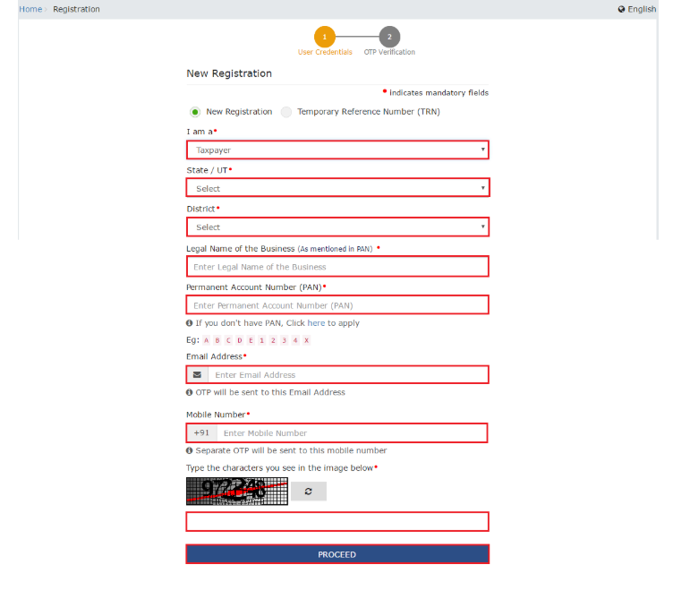The image size is (673, 616).
Task: Click info icon beside 'If you don't have PAN'
Action: coord(190,323)
